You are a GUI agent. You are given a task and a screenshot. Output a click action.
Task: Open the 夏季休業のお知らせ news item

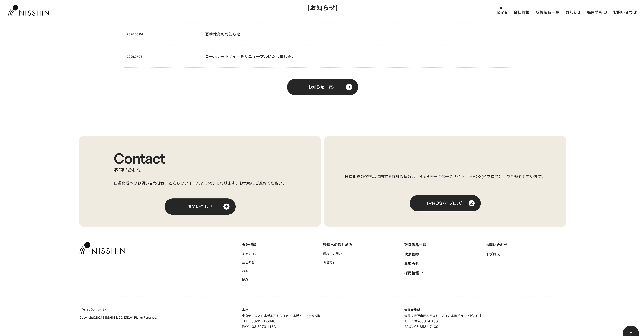tap(223, 34)
